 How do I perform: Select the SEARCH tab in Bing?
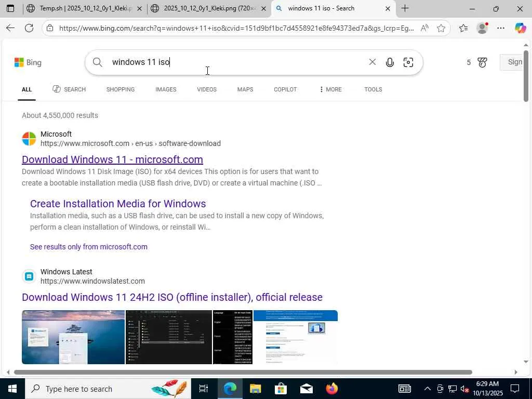click(x=69, y=89)
